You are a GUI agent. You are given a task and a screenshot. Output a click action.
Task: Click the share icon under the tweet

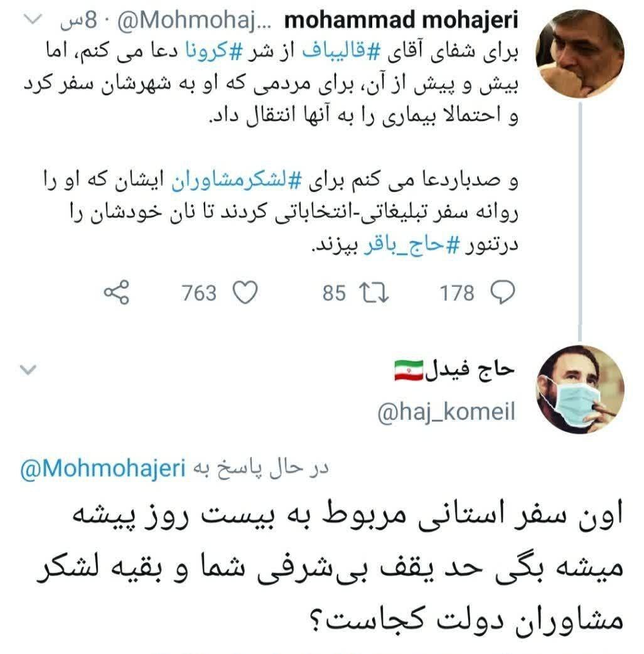point(117,292)
